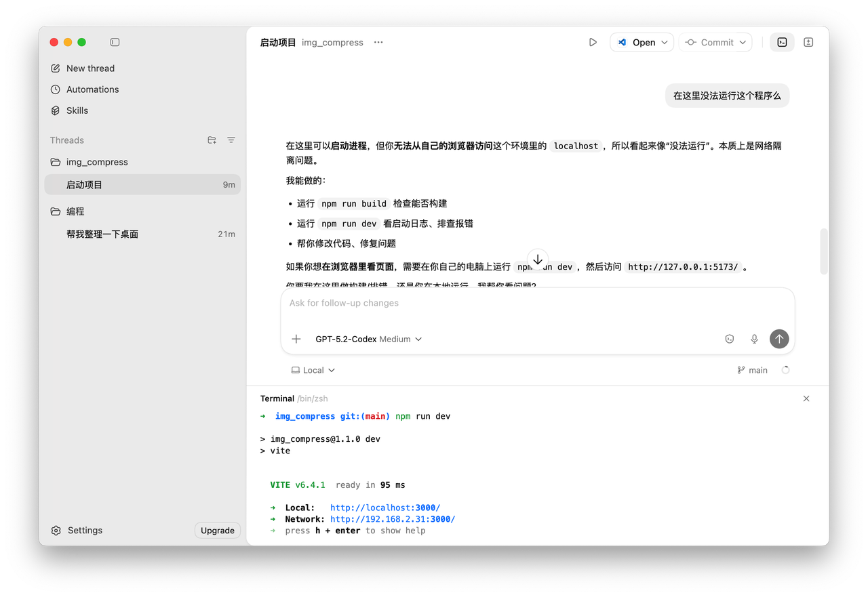Toggle the terminal panel icon
868x597 pixels.
click(x=782, y=42)
